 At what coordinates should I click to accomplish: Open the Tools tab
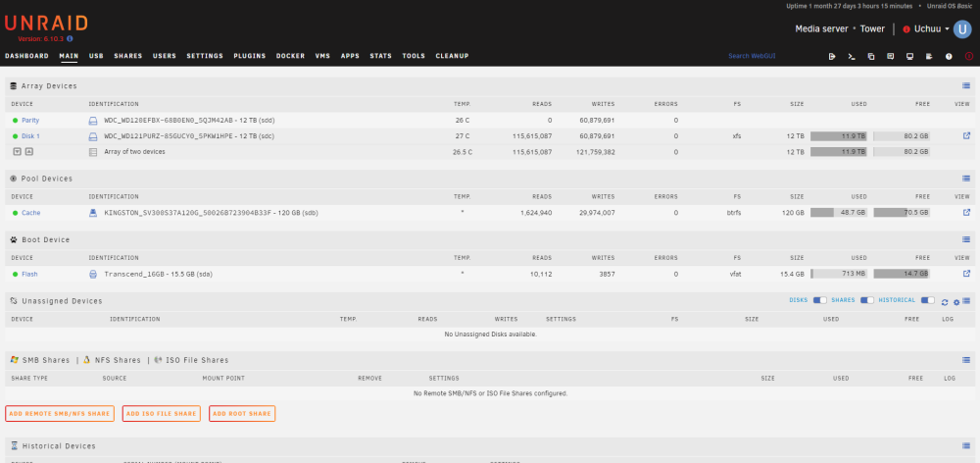pos(414,56)
